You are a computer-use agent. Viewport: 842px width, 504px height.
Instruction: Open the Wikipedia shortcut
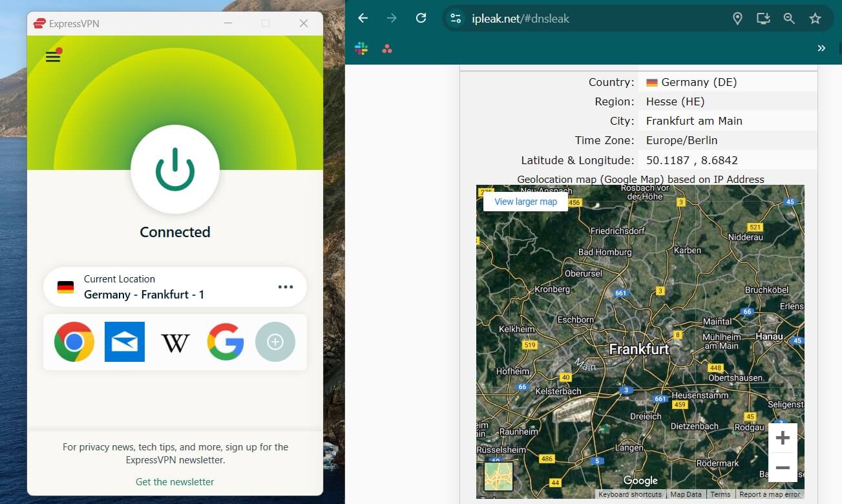(175, 342)
